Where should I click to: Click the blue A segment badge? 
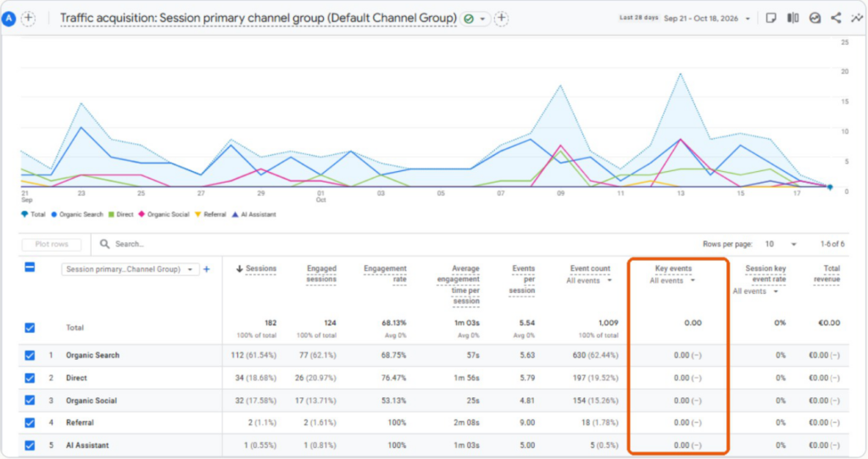coord(8,19)
